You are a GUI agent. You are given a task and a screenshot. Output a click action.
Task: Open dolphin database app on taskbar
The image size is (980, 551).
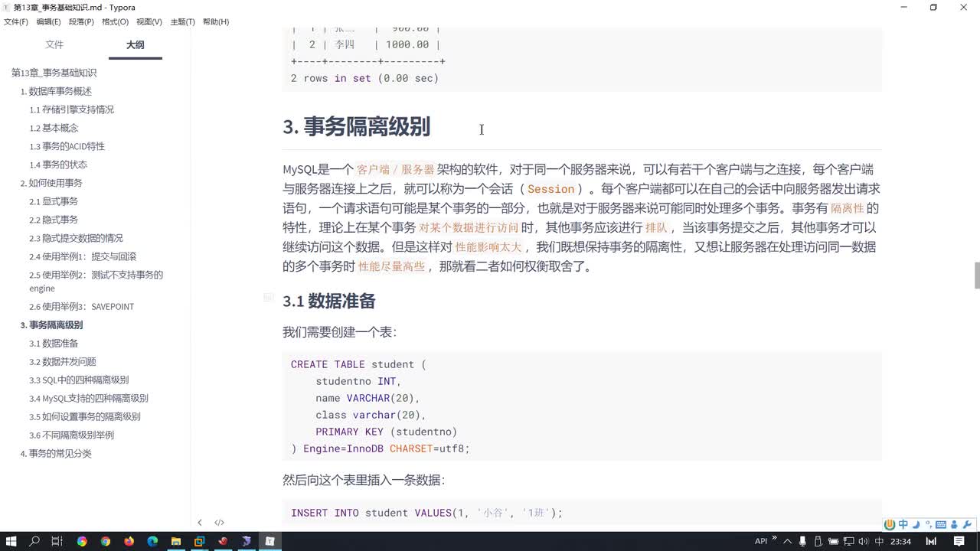[247, 541]
